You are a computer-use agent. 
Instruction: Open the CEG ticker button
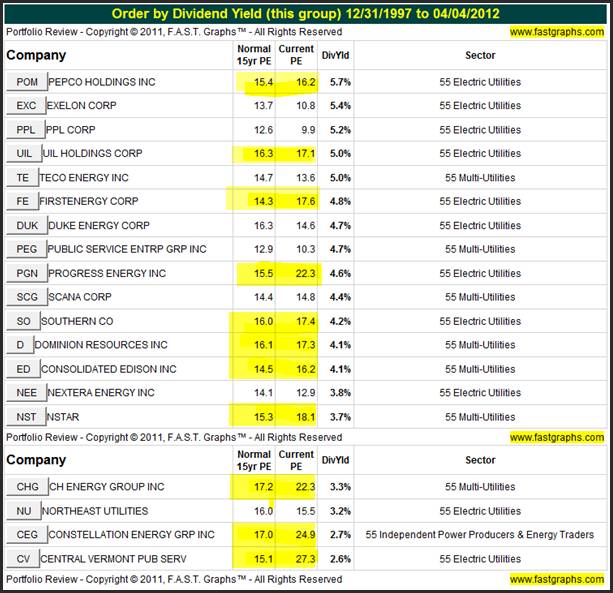click(27, 534)
